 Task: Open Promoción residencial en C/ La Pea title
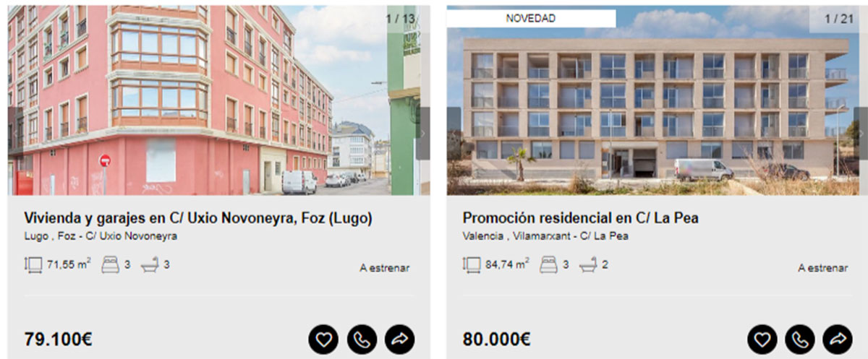581,218
